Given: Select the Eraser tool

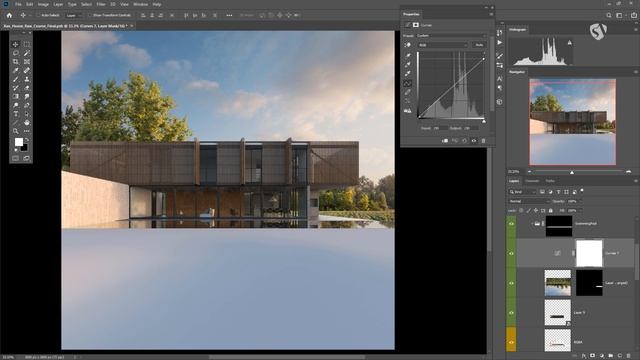Looking at the screenshot, I should [x=27, y=88].
